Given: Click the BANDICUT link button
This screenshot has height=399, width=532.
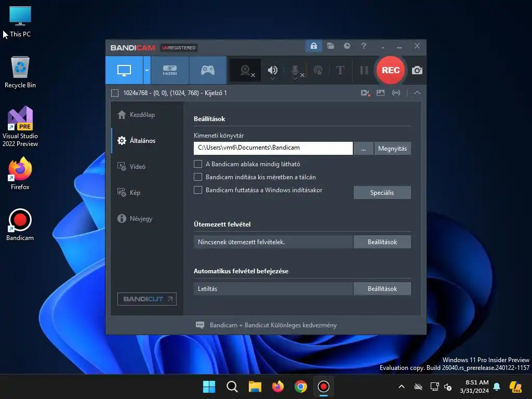Looking at the screenshot, I should pyautogui.click(x=147, y=299).
